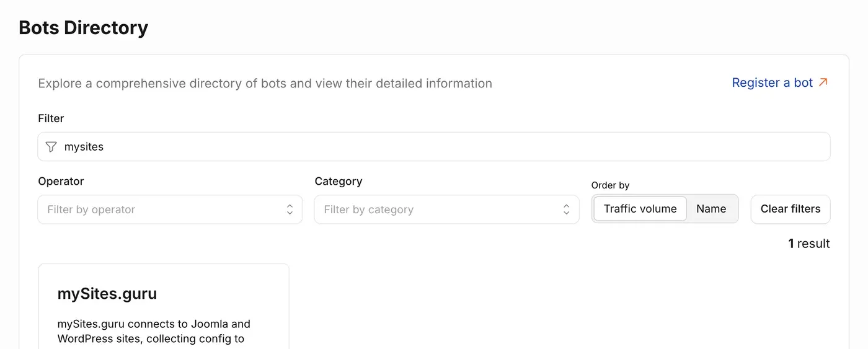
Task: Expand the operator dropdown chevron arrows
Action: tap(290, 210)
